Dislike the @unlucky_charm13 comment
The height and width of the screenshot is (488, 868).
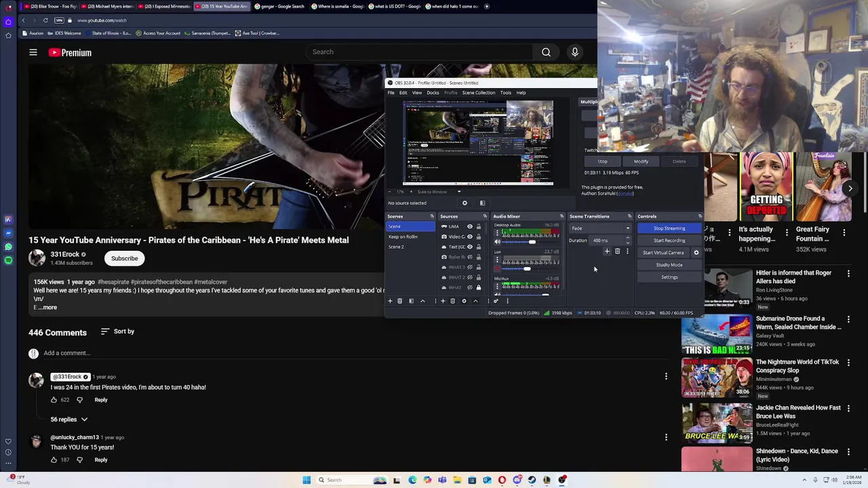click(79, 460)
